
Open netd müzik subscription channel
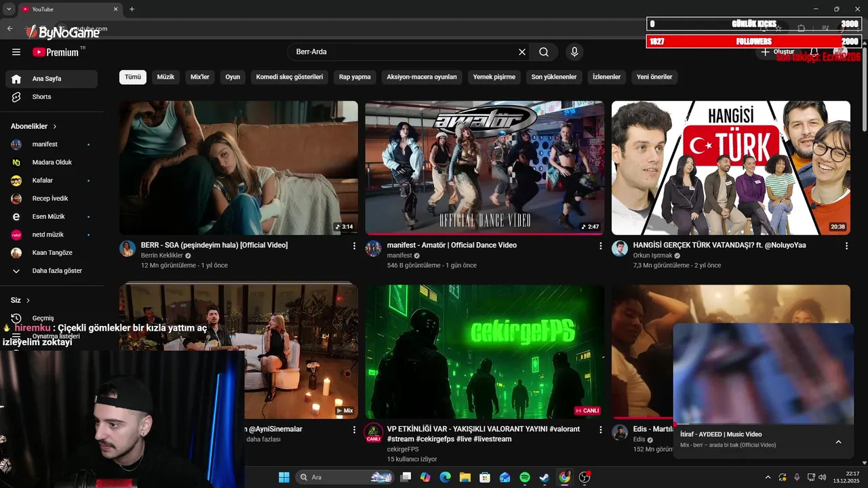(x=52, y=235)
